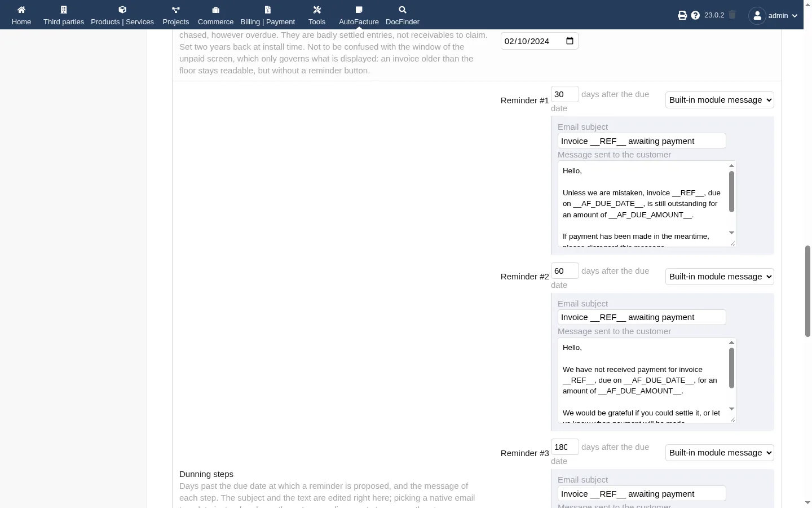Click Reminder #2 email subject field
This screenshot has height=508, width=812.
(x=642, y=317)
